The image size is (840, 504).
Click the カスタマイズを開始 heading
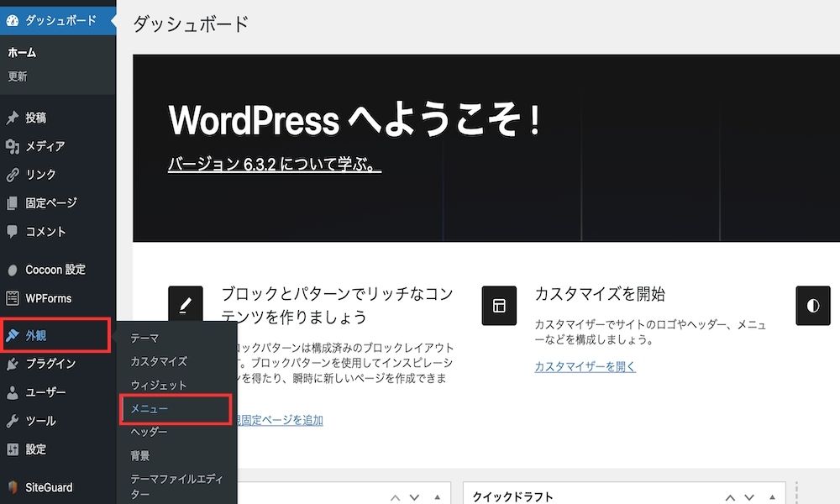(600, 294)
